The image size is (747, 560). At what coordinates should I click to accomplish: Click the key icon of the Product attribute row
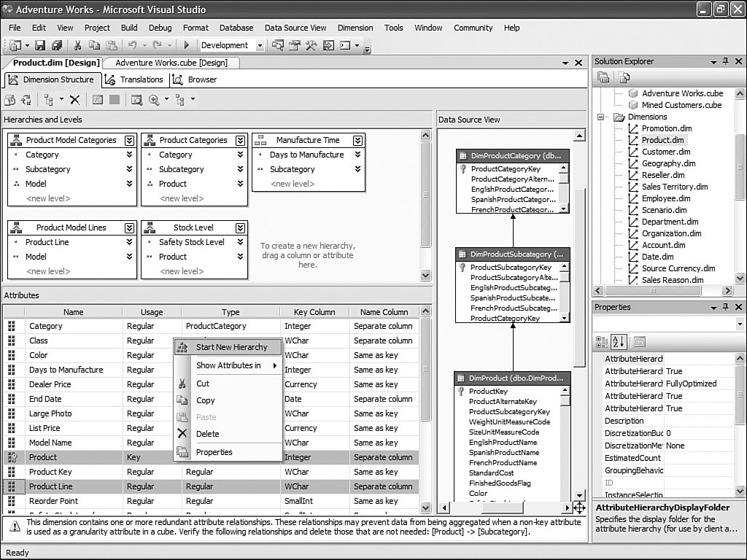(12, 457)
